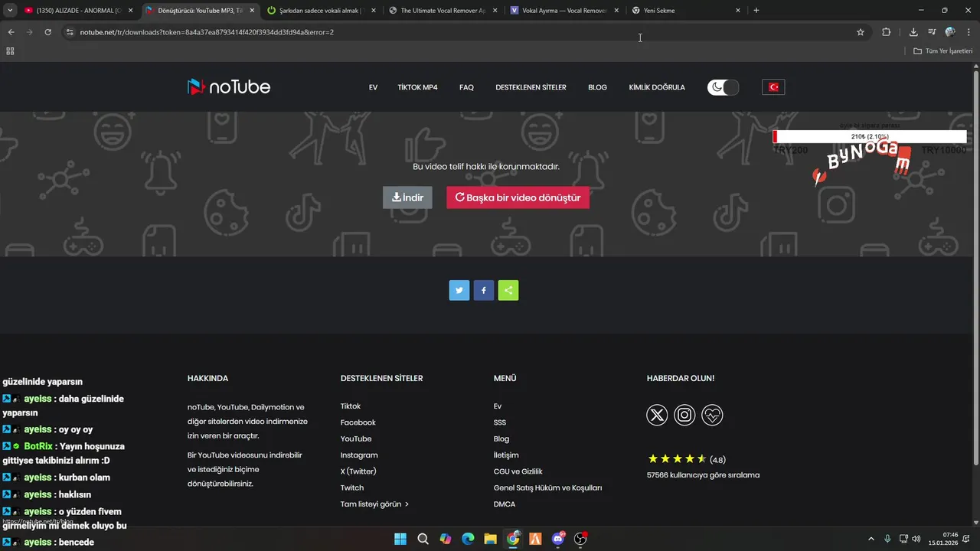This screenshot has height=551, width=980.
Task: Click the İndir download button
Action: pos(407,197)
